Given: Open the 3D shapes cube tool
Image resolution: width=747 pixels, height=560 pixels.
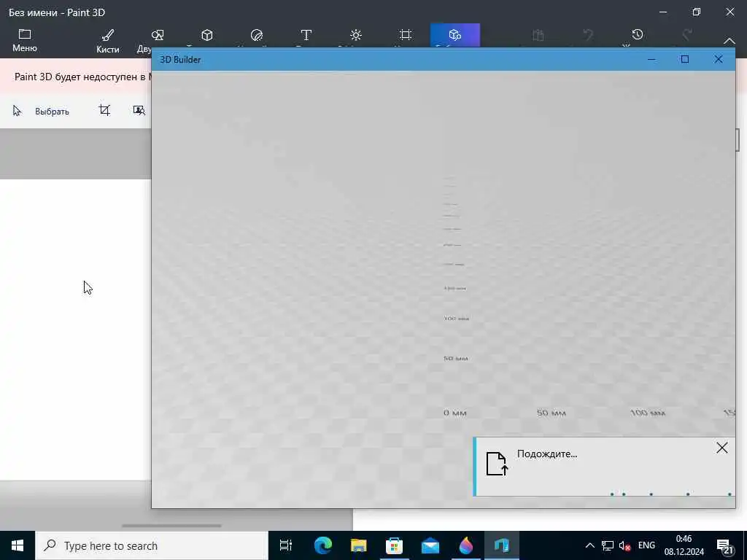Looking at the screenshot, I should click(206, 35).
